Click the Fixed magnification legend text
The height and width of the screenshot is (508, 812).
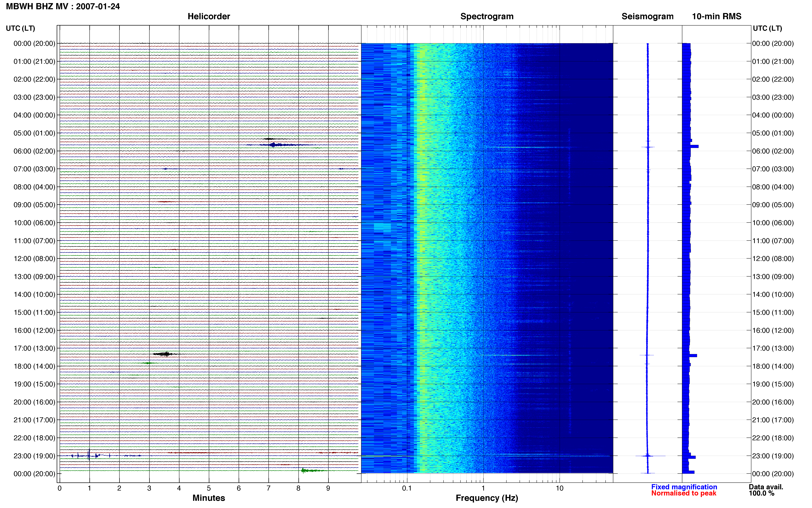[684, 487]
